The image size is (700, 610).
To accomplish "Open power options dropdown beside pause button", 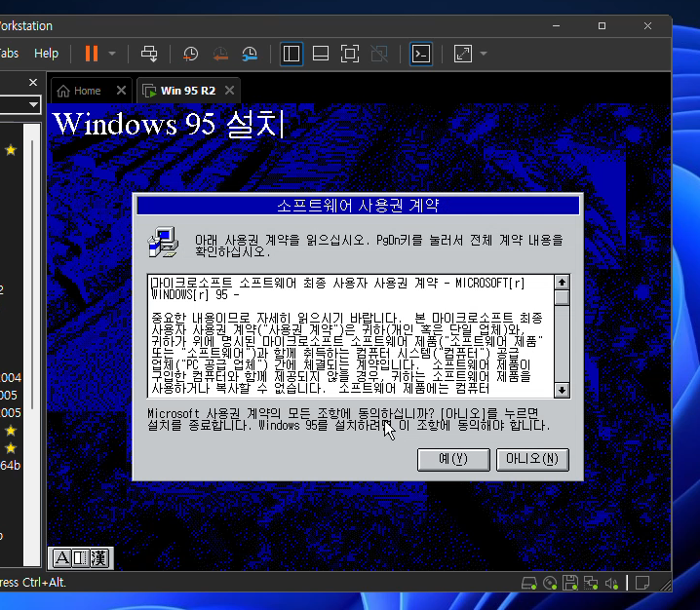I will pos(112,54).
